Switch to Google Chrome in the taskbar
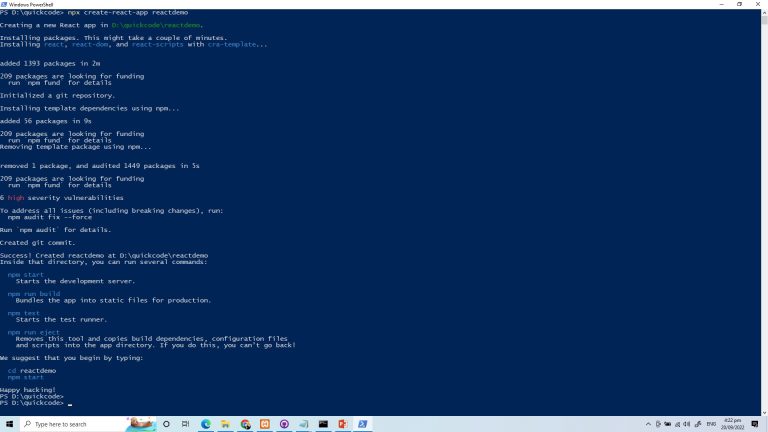Image resolution: width=768 pixels, height=432 pixels. click(x=245, y=424)
